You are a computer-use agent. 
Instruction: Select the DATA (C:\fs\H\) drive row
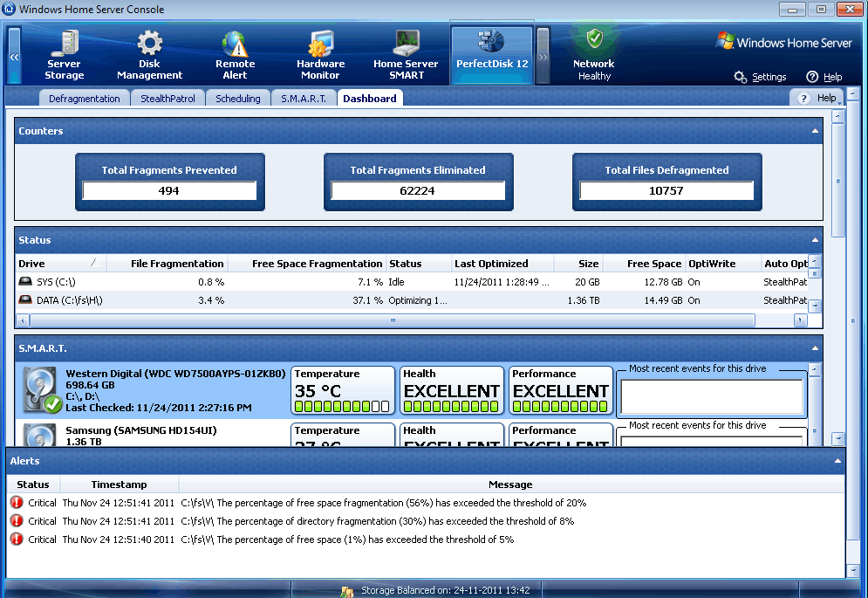(x=412, y=299)
